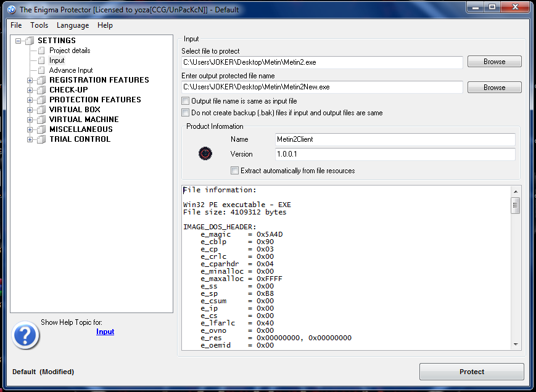Click the Input page icon in tree
536x392 pixels.
(41, 60)
